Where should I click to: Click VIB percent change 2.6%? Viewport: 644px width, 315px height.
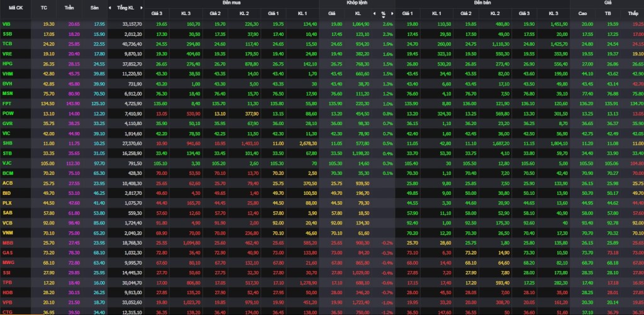387,25
